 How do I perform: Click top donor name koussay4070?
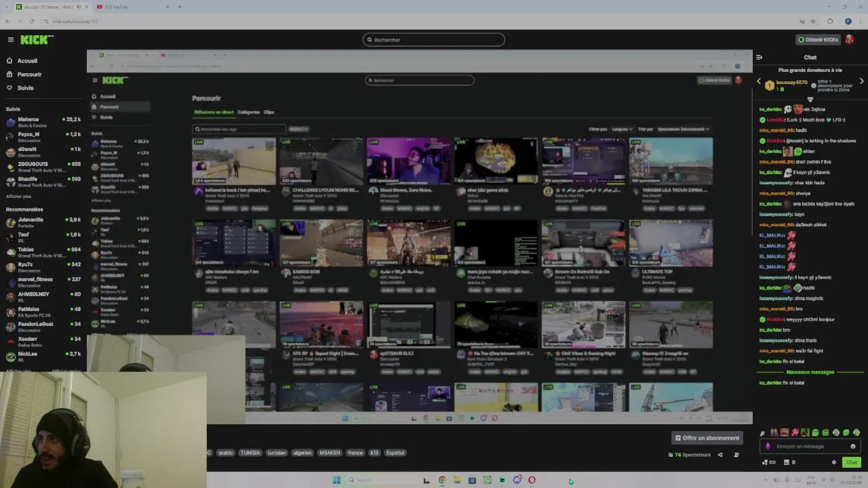(x=792, y=83)
